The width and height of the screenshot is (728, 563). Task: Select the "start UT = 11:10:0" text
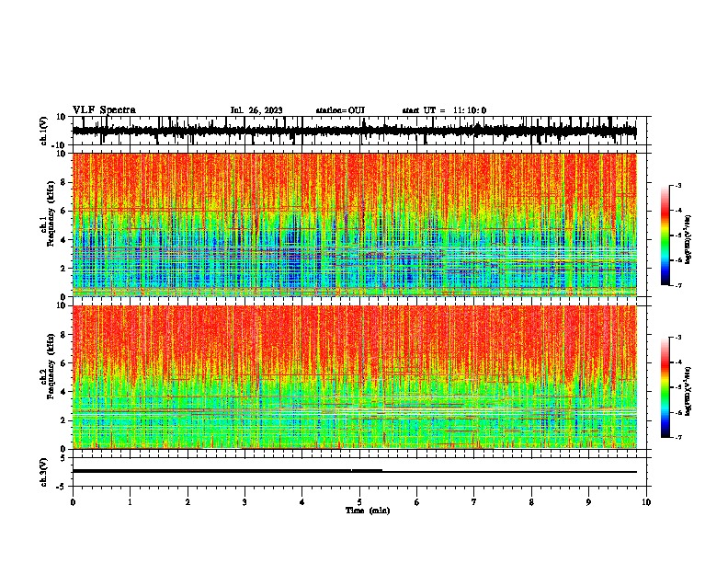444,110
